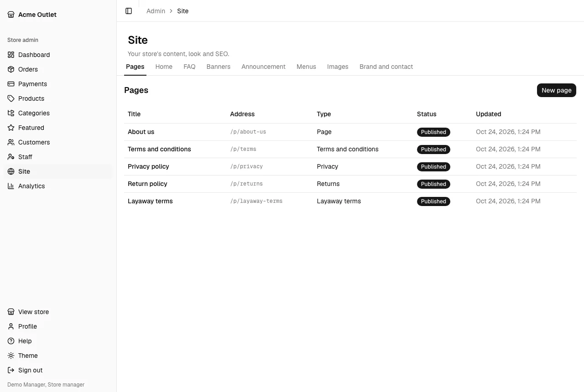Open Dashboard via its grid icon
Image resolution: width=584 pixels, height=392 pixels.
coord(11,55)
